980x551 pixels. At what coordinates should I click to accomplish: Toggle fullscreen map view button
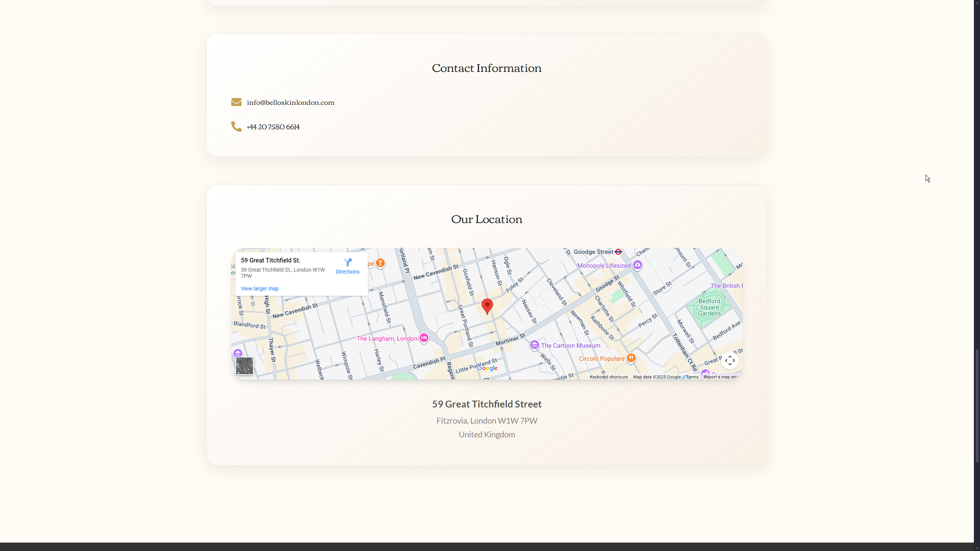tap(730, 360)
